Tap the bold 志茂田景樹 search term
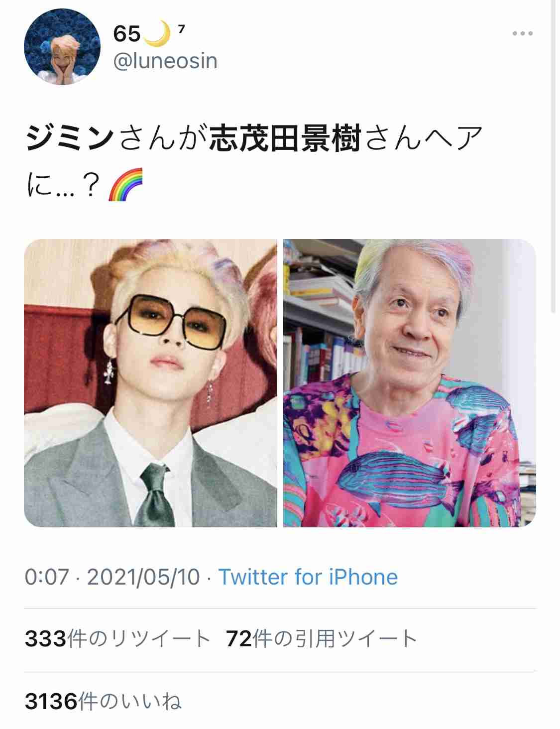This screenshot has height=729, width=560. tap(285, 138)
